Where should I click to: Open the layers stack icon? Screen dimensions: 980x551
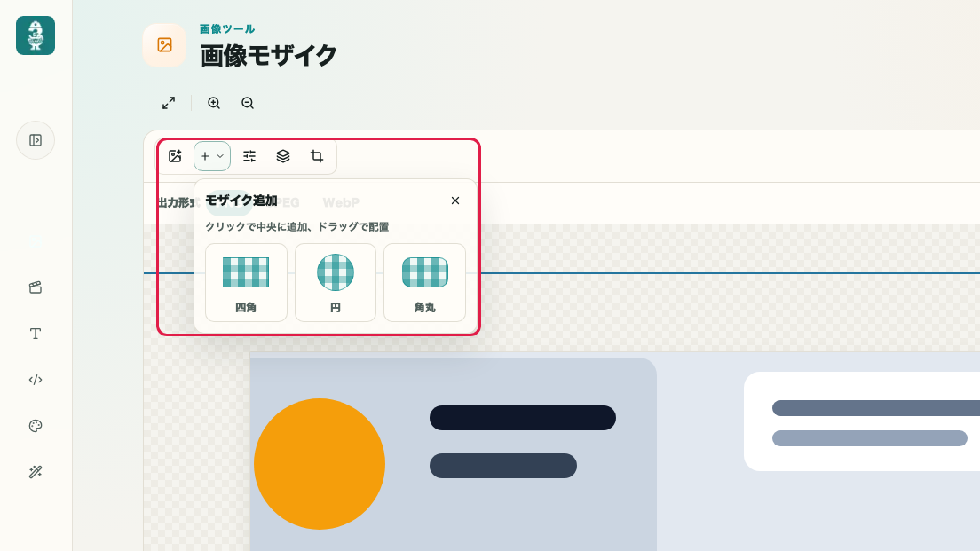click(283, 156)
